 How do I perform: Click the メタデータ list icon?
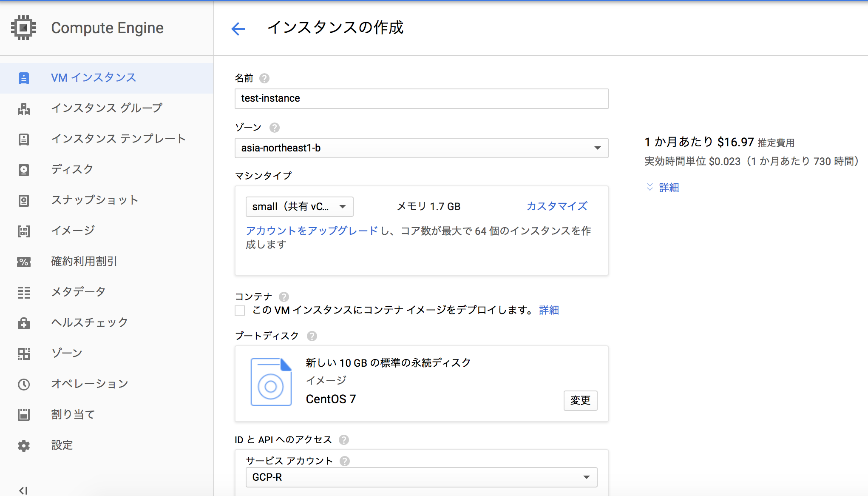click(24, 292)
